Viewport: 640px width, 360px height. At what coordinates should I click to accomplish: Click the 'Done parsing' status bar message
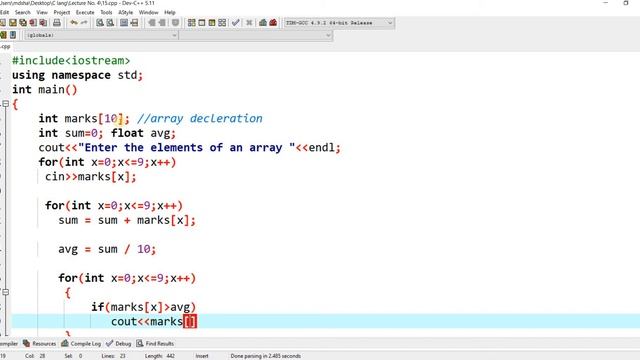point(266,356)
